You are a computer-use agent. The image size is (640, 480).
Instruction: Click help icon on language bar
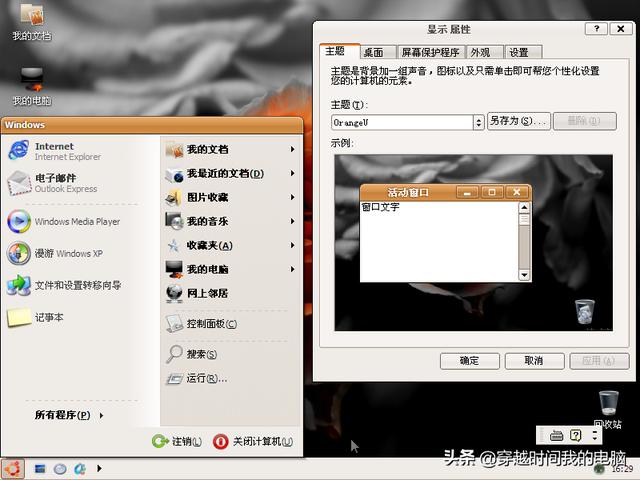tap(576, 436)
